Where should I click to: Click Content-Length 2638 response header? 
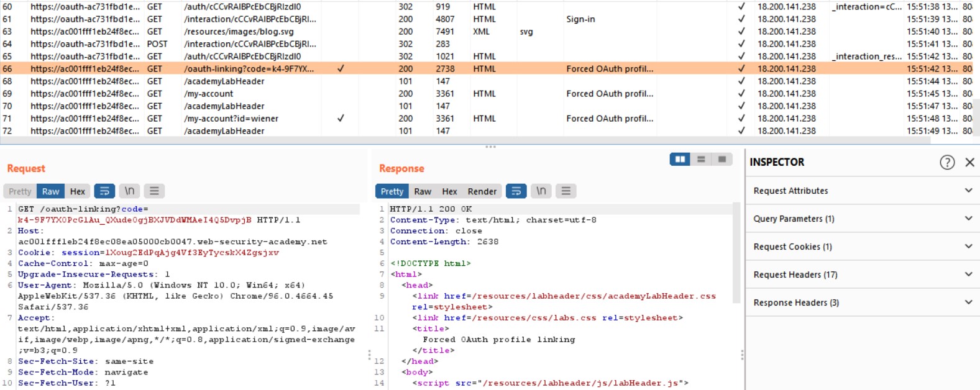pyautogui.click(x=444, y=242)
